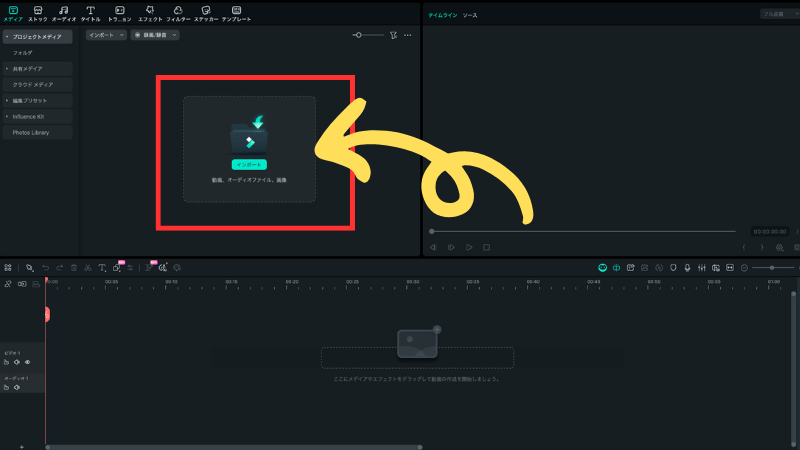Click the mark in bracket icon
This screenshot has width=800, height=450.
[x=744, y=247]
